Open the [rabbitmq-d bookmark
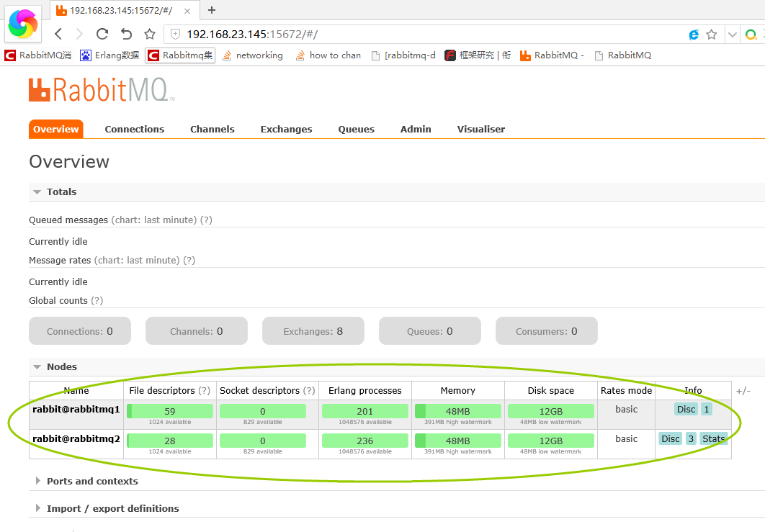The image size is (765, 532). click(x=403, y=55)
